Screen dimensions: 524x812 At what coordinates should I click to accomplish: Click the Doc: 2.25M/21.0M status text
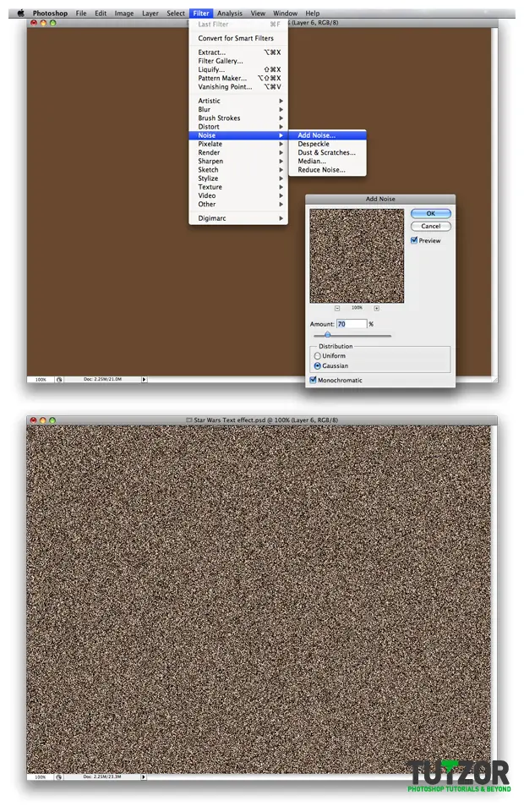tap(102, 379)
